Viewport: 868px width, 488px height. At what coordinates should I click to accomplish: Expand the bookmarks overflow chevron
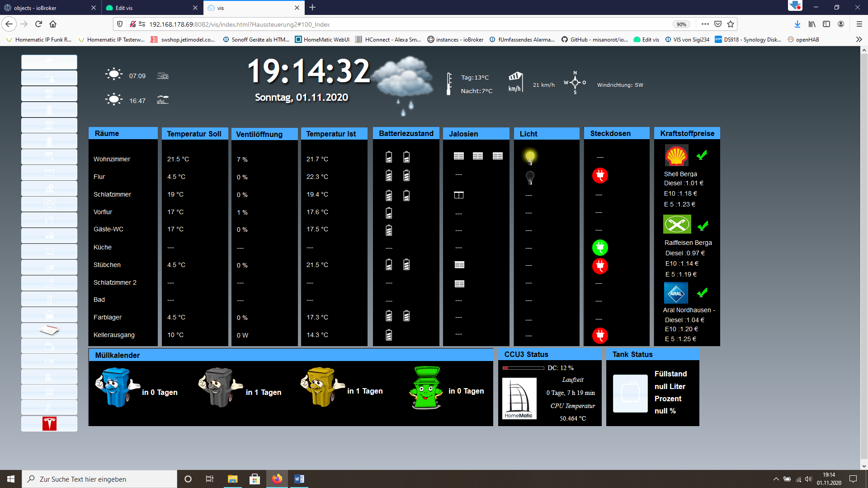point(859,40)
